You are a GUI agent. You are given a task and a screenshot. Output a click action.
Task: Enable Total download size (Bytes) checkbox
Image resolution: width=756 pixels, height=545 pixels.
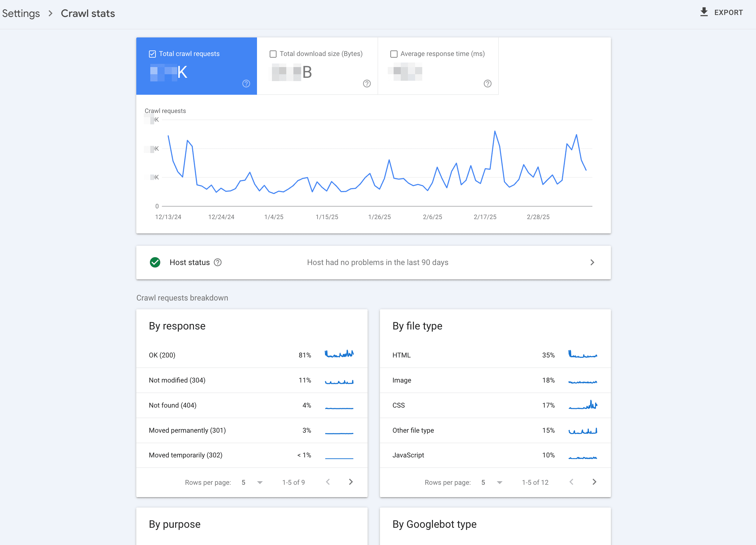click(x=273, y=54)
